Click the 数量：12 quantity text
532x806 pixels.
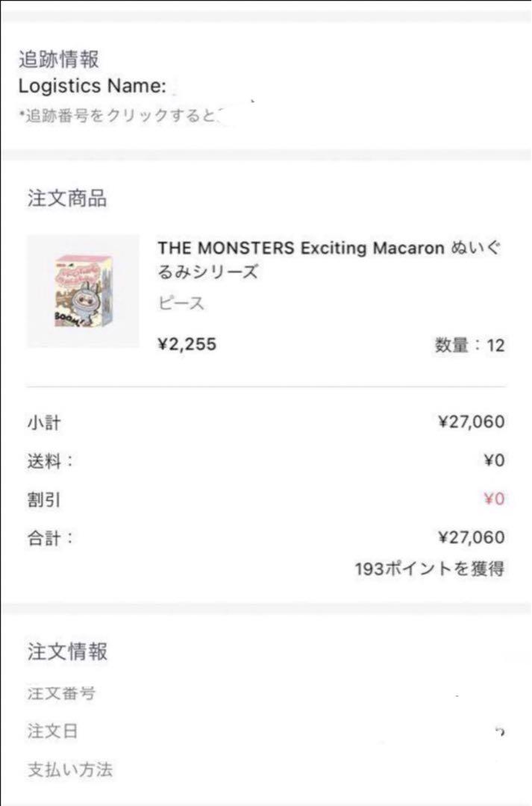[469, 346]
